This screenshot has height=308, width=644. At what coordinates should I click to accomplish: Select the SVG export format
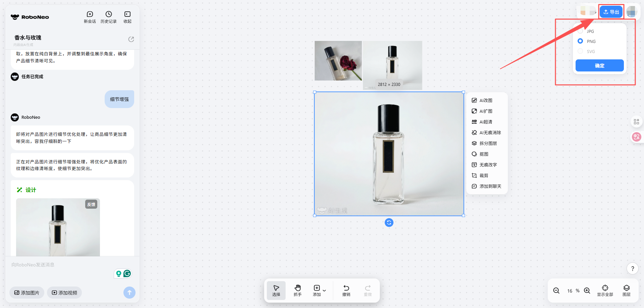pyautogui.click(x=580, y=51)
